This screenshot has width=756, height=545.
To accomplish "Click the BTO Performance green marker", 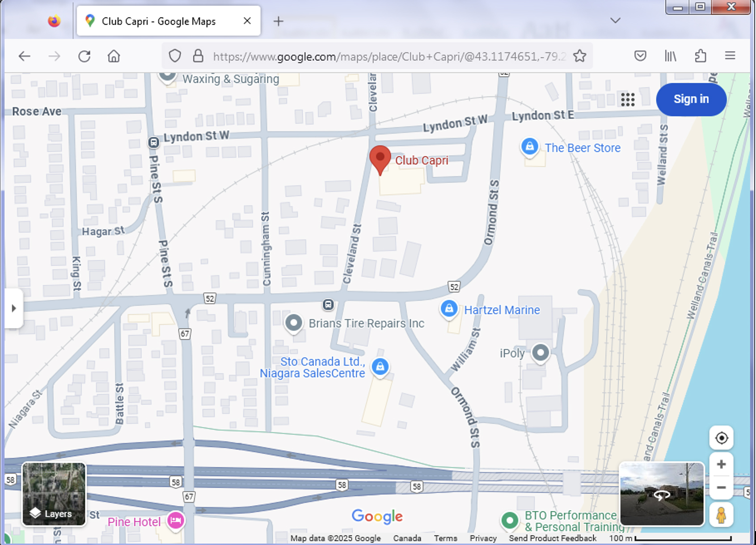I will coord(510,520).
